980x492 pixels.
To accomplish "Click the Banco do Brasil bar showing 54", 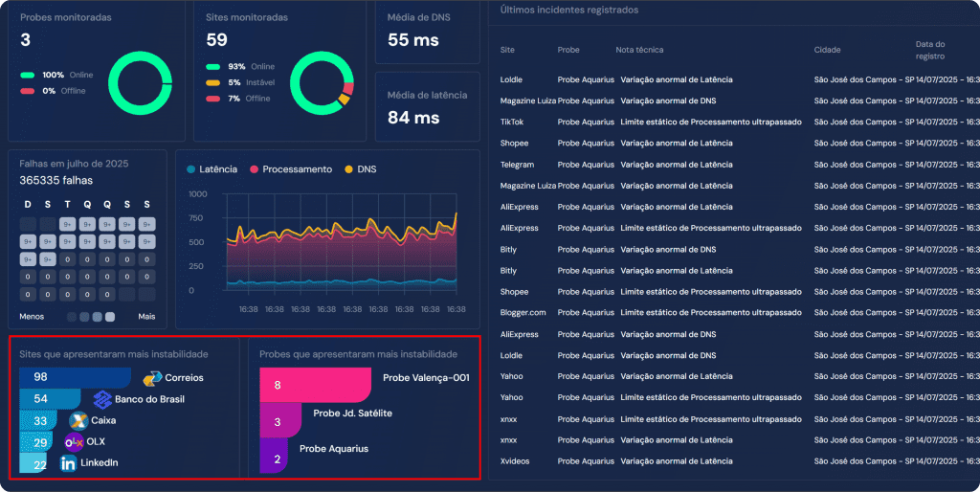I will [50, 399].
